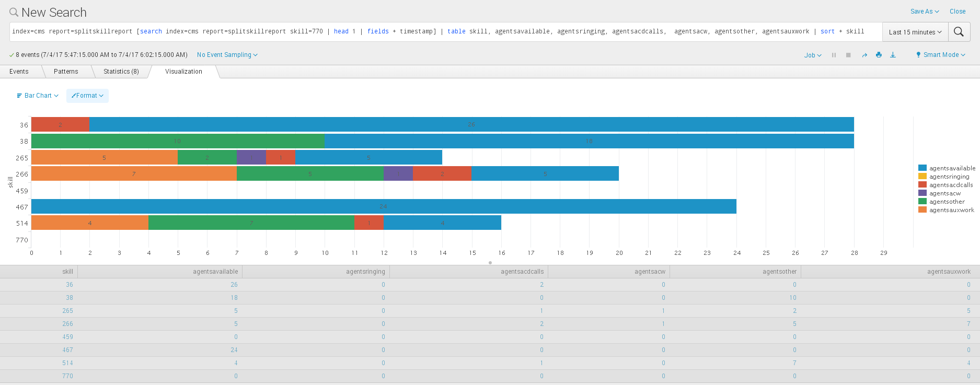Toggle agentsother series in legend

(947, 202)
